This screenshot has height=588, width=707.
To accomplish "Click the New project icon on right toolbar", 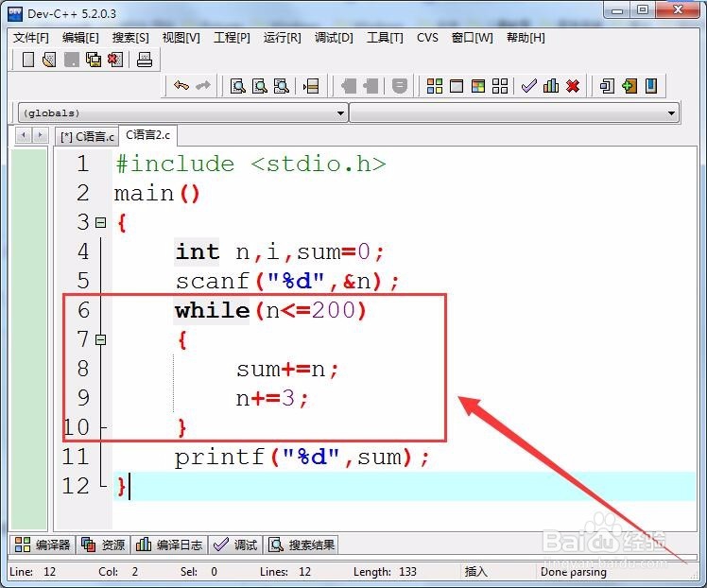I will (607, 86).
